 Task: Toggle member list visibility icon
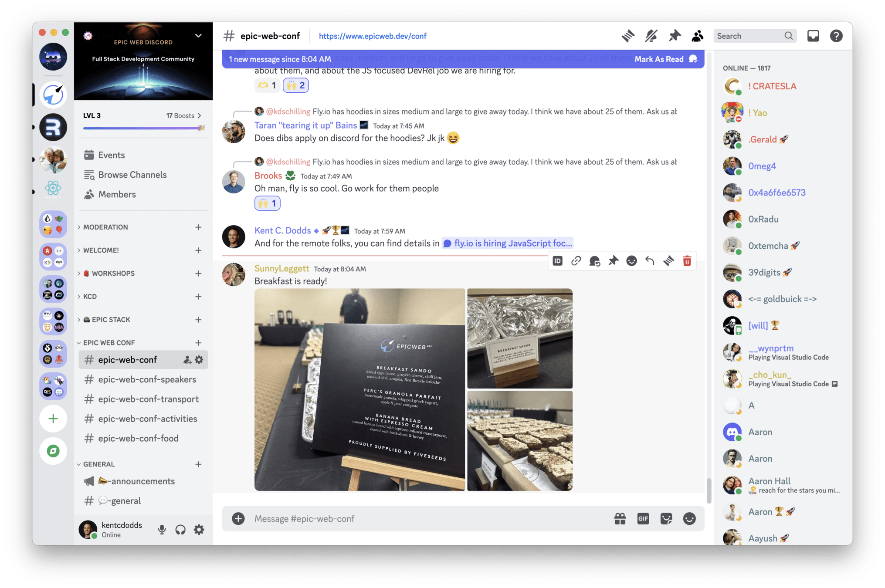click(x=697, y=36)
